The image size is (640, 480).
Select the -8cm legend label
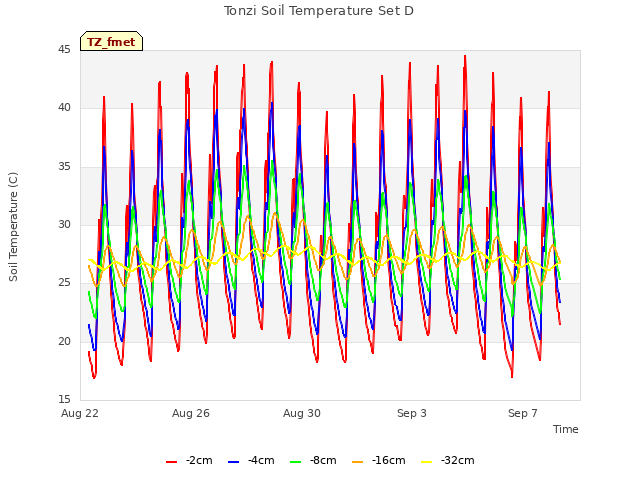323,460
